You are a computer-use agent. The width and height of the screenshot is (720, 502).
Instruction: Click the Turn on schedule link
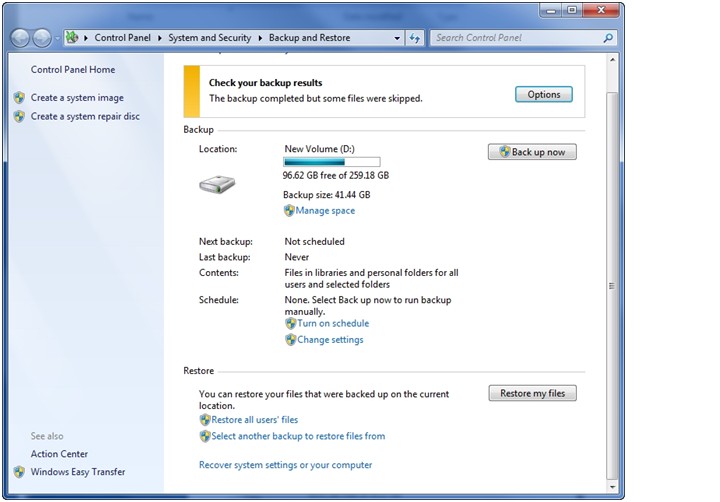click(333, 324)
